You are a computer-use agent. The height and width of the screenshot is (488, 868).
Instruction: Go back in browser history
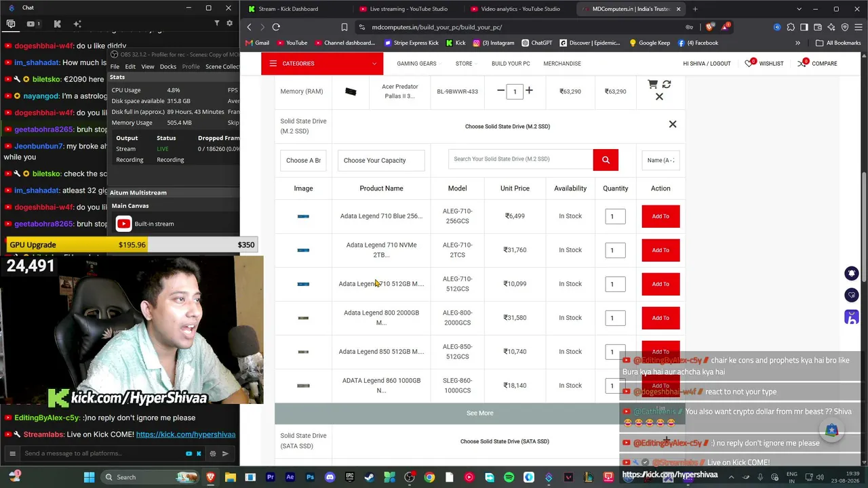(249, 27)
